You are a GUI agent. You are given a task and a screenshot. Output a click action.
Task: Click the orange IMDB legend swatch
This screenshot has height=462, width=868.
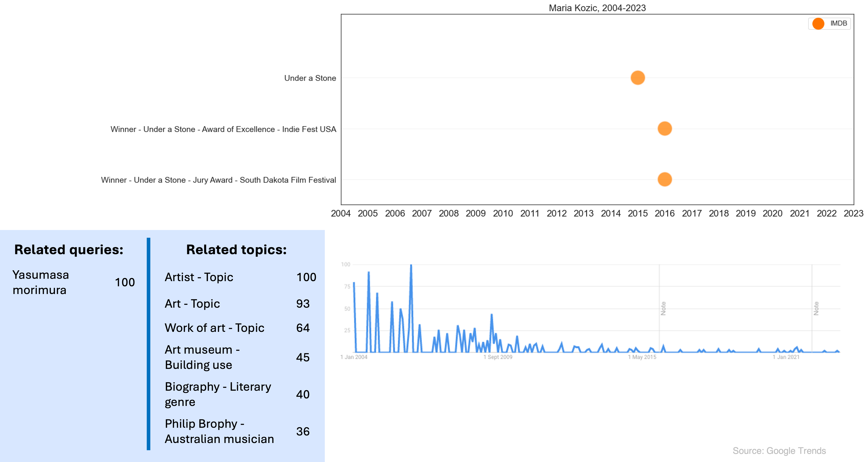[818, 24]
